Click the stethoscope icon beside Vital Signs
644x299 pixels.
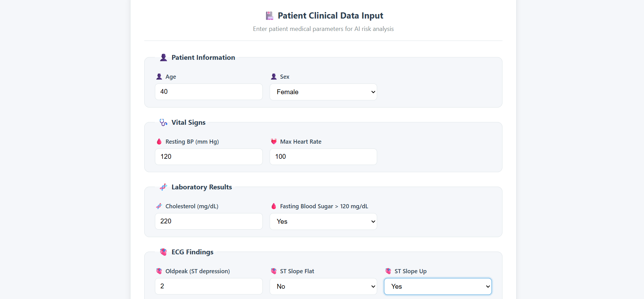pyautogui.click(x=163, y=122)
